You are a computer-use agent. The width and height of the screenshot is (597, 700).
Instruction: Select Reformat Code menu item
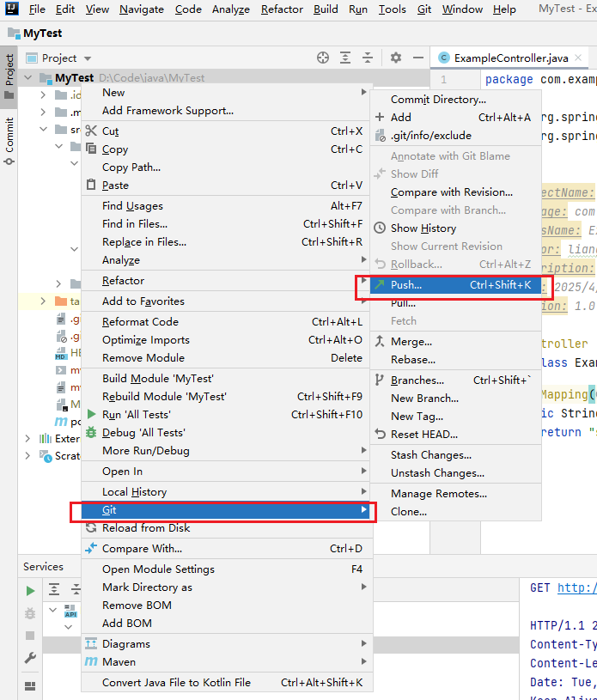tap(228, 321)
